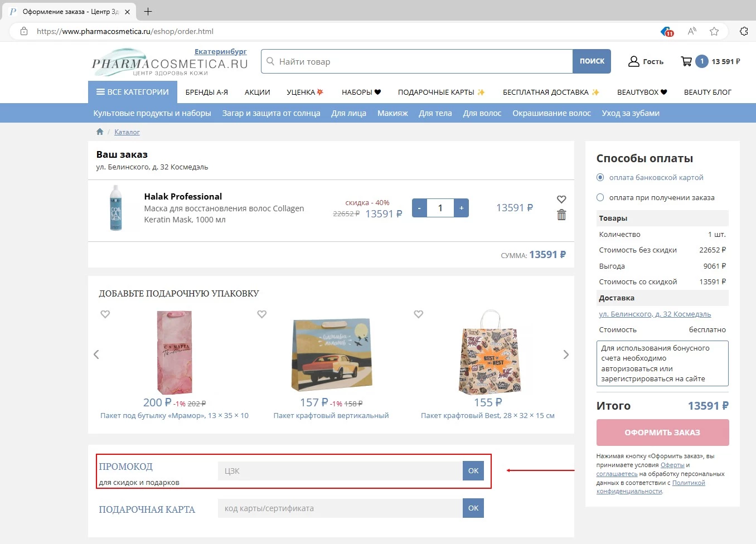Image resolution: width=756 pixels, height=544 pixels.
Task: Open the АКЦИИ menu item
Action: pyautogui.click(x=257, y=93)
